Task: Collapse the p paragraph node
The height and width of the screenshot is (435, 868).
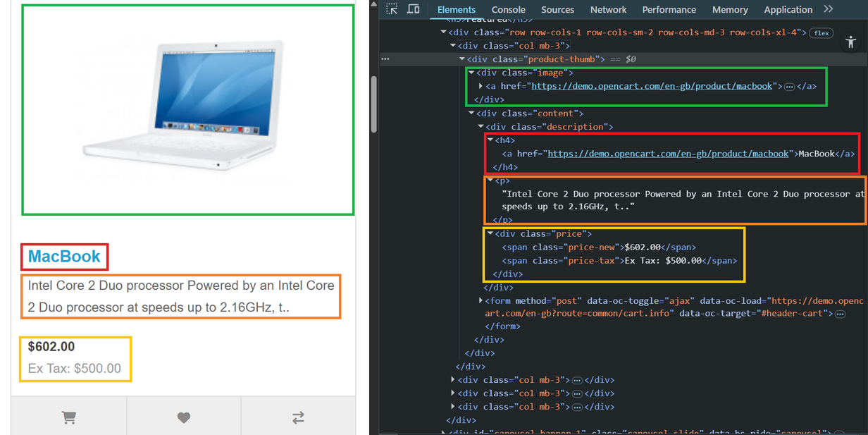Action: pyautogui.click(x=490, y=180)
